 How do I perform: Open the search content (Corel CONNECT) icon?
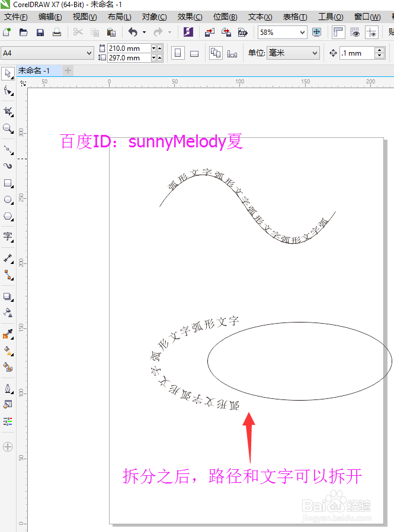pos(188,32)
